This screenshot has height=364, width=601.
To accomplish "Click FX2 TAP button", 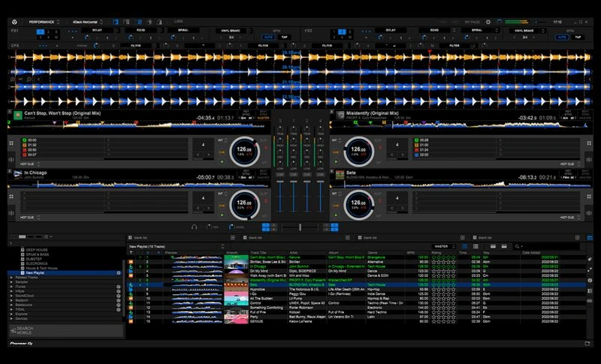I will pyautogui.click(x=578, y=37).
